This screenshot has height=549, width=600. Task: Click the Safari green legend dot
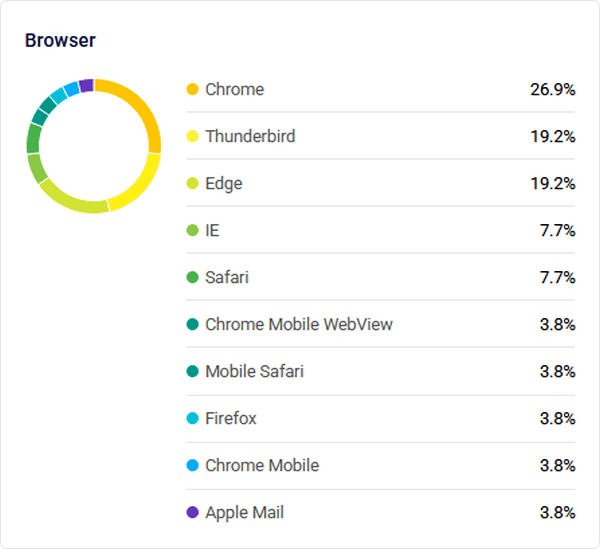tap(192, 277)
